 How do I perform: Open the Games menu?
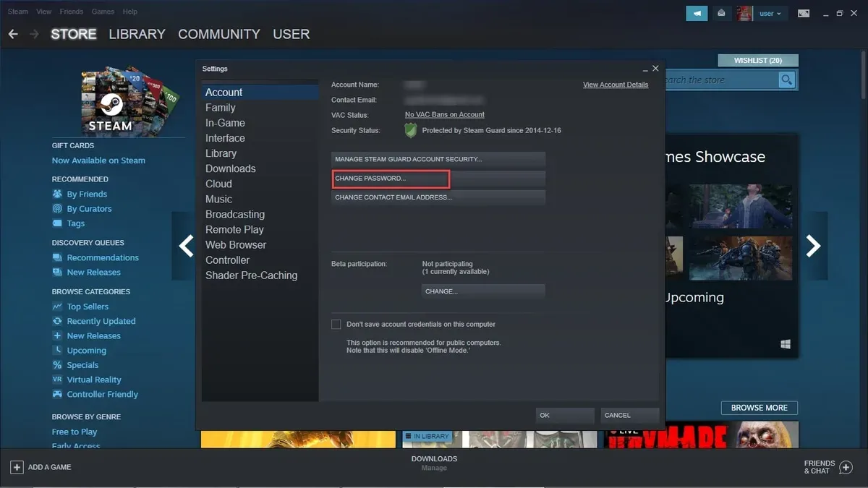click(103, 12)
